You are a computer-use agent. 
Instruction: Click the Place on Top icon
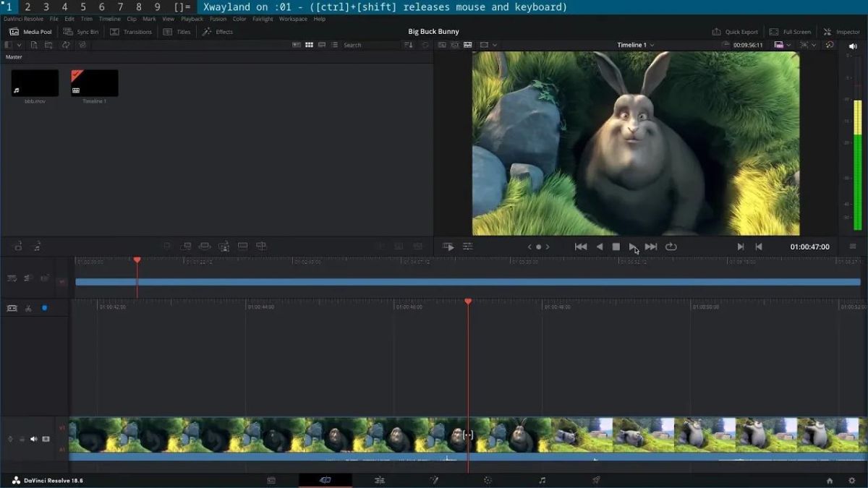243,247
